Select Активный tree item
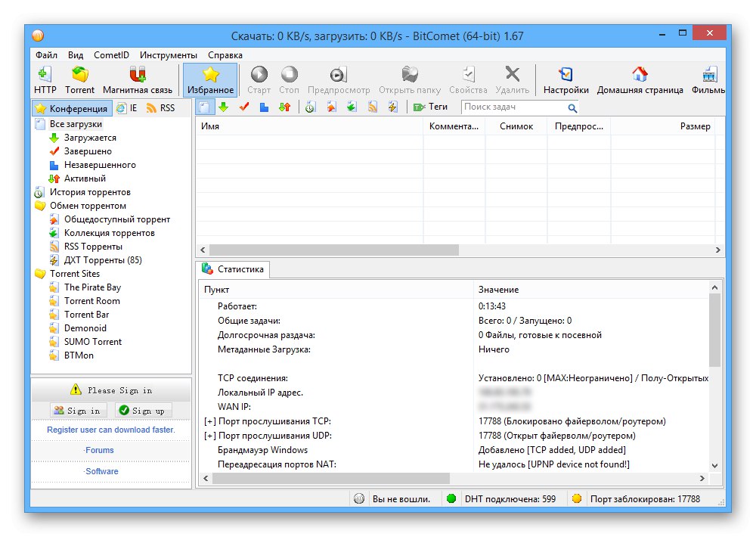 [85, 178]
